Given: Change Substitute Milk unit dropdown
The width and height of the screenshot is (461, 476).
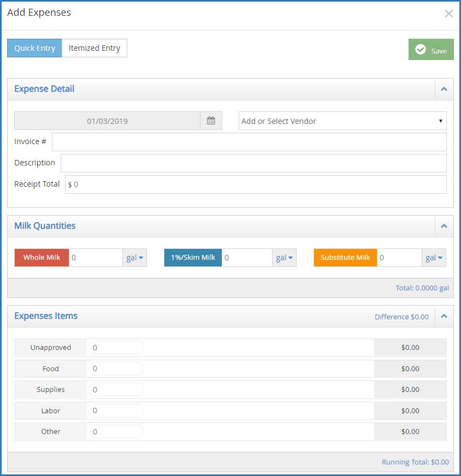Looking at the screenshot, I should (x=434, y=258).
